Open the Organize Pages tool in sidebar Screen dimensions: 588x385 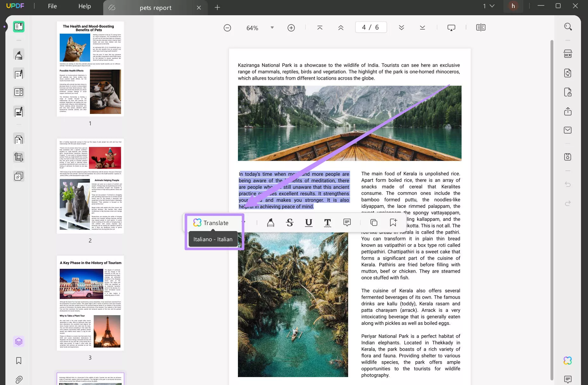click(19, 139)
